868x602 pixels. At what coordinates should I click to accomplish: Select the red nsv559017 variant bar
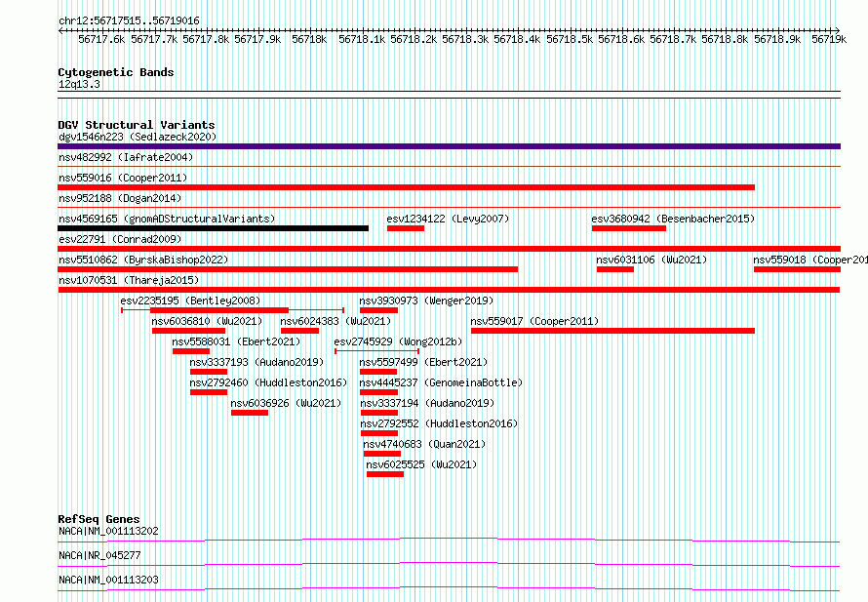click(612, 331)
